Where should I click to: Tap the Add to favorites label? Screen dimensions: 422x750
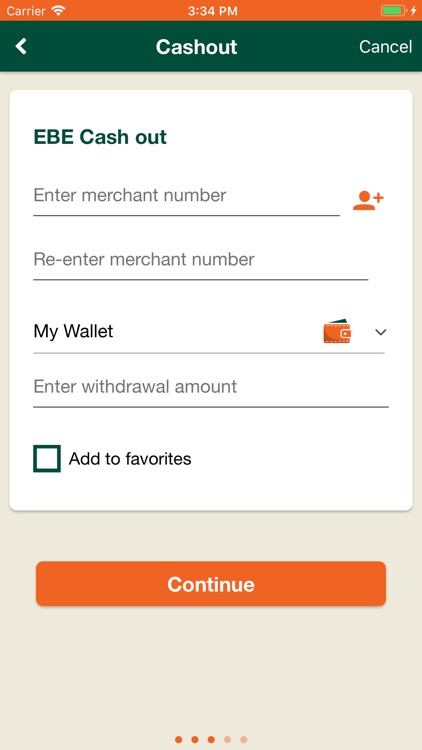pos(130,459)
